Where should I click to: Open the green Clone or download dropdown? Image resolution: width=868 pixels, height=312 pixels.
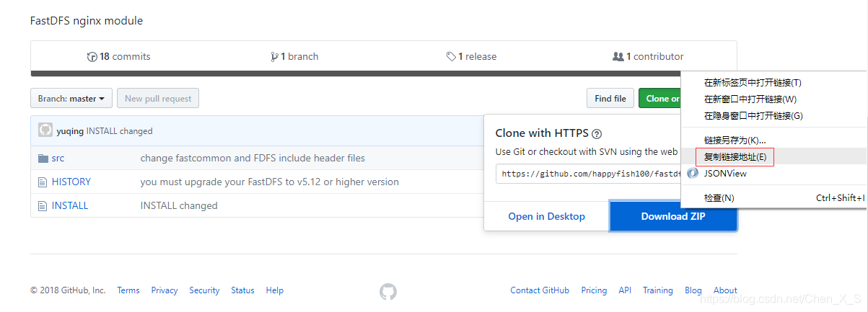659,99
